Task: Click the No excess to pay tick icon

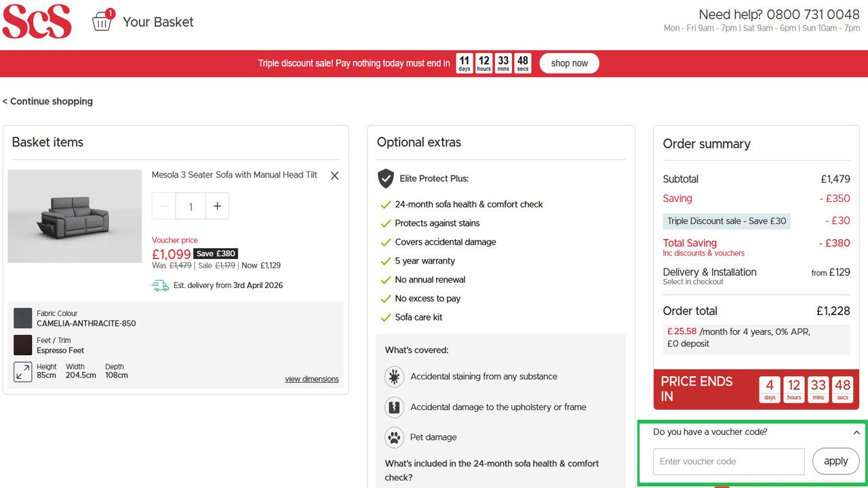Action: 386,299
